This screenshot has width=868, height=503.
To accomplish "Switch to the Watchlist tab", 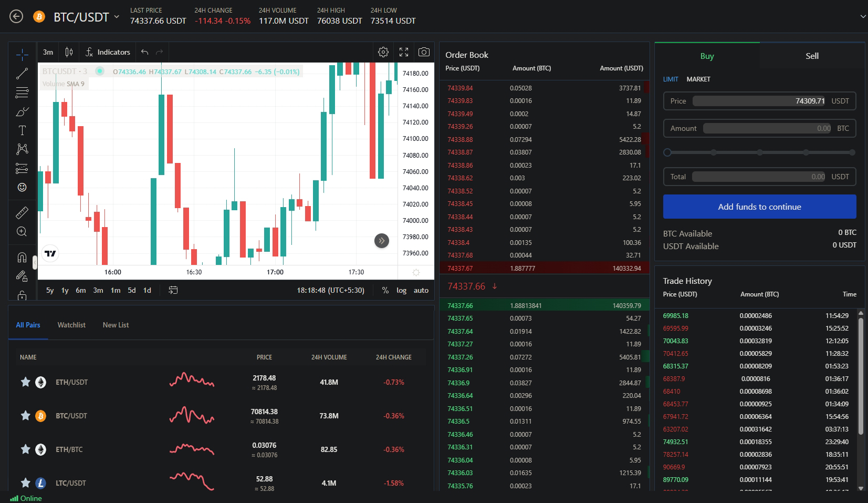I will (71, 325).
